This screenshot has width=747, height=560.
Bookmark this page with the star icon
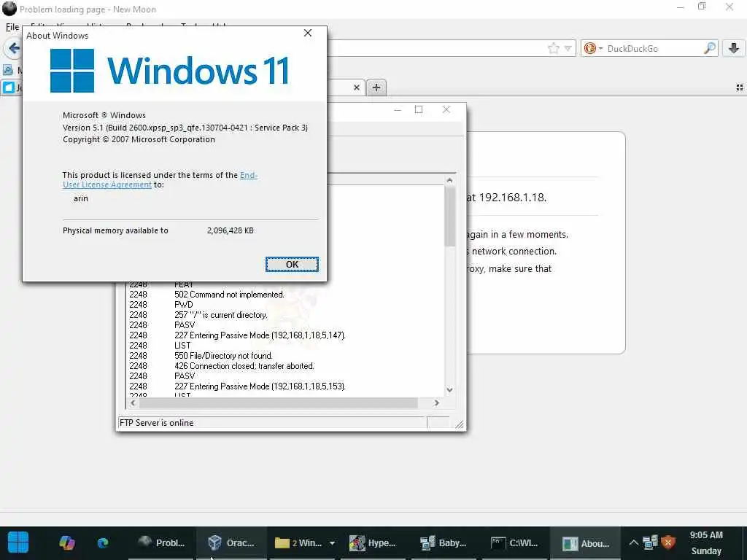[553, 48]
